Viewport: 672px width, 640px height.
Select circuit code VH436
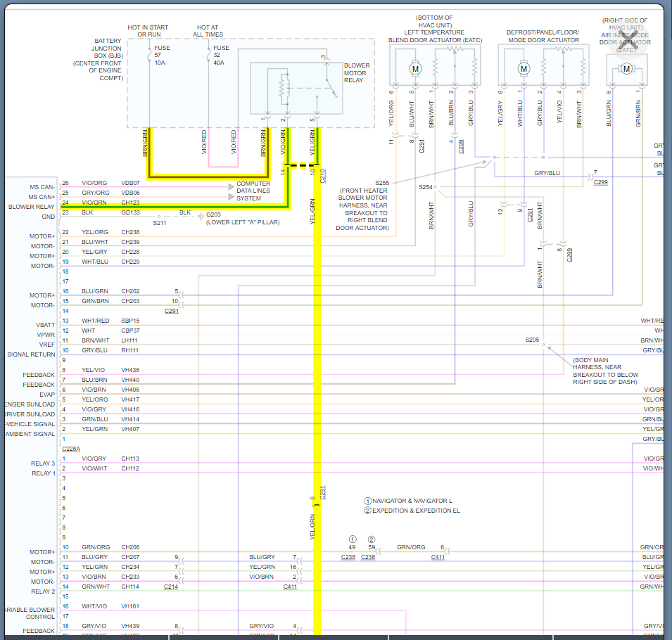130,370
